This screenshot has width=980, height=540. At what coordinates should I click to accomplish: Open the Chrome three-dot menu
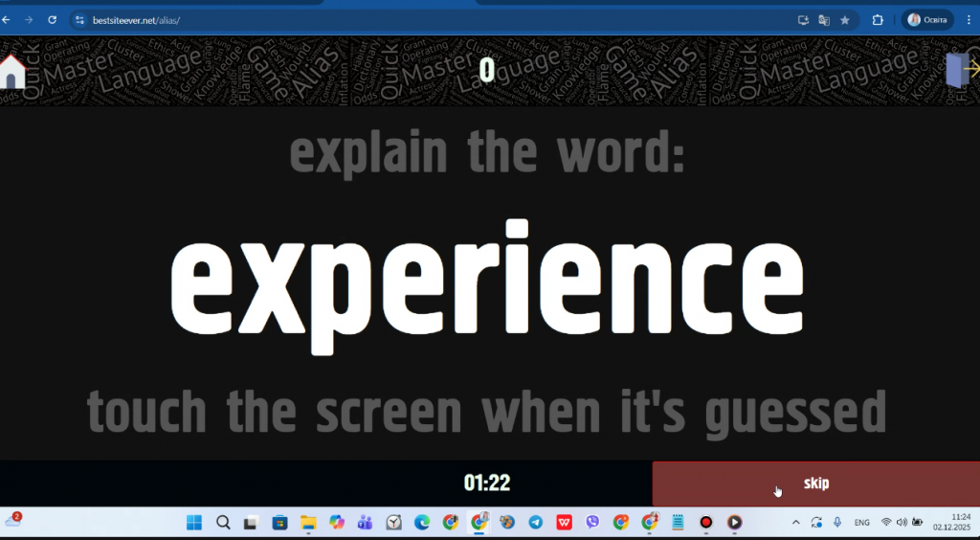(968, 20)
